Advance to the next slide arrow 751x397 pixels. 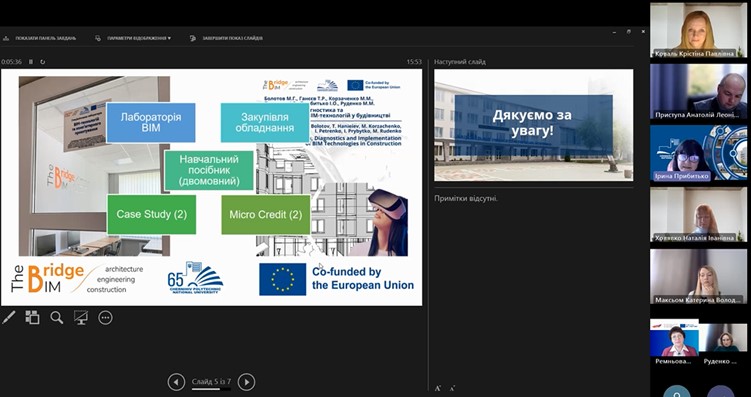click(x=246, y=382)
